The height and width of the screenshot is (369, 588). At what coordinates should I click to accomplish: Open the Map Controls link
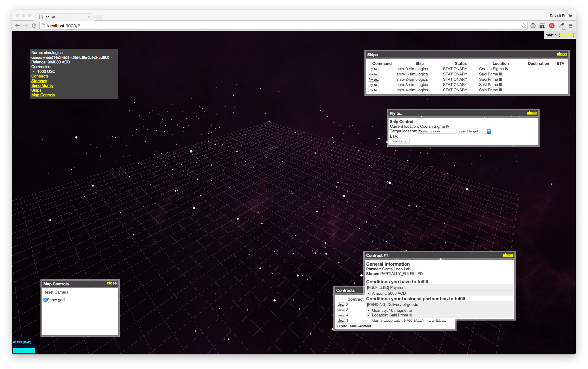click(43, 95)
